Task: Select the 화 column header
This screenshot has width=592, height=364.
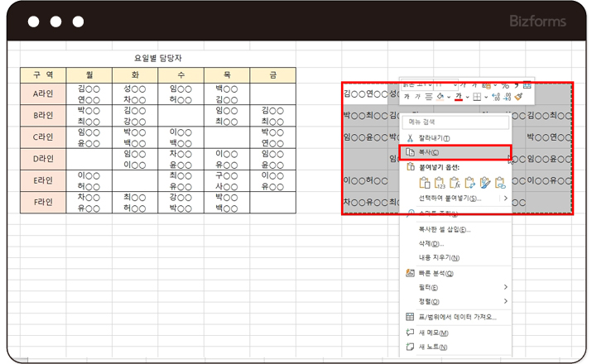Action: [135, 75]
